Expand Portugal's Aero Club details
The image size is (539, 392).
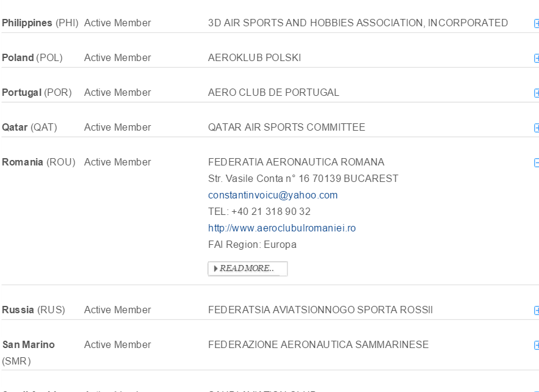pos(537,93)
